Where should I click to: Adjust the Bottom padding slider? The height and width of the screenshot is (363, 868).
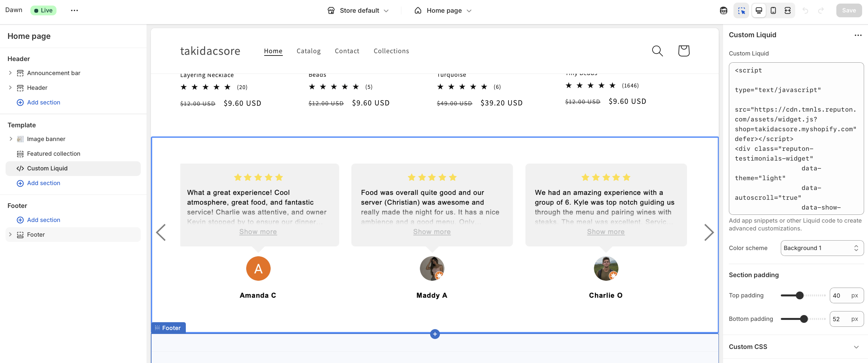804,319
